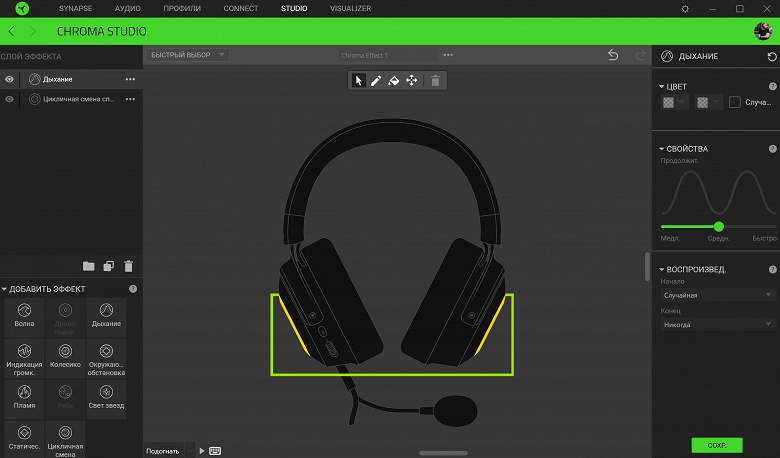
Task: Select the arrow selection tool
Action: click(x=358, y=81)
